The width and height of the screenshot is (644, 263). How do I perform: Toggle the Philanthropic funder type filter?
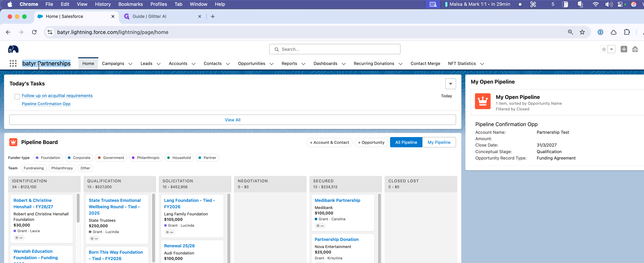tap(146, 158)
